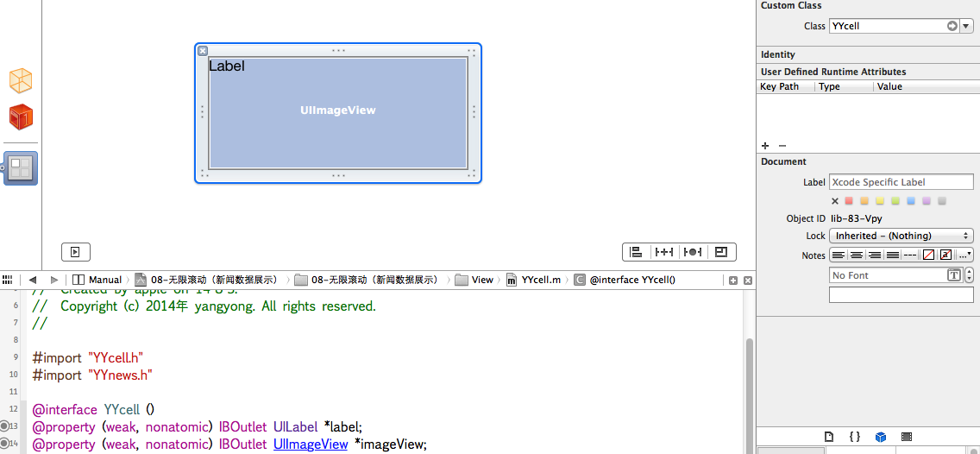Open the Class combo box dropdown

tap(967, 26)
